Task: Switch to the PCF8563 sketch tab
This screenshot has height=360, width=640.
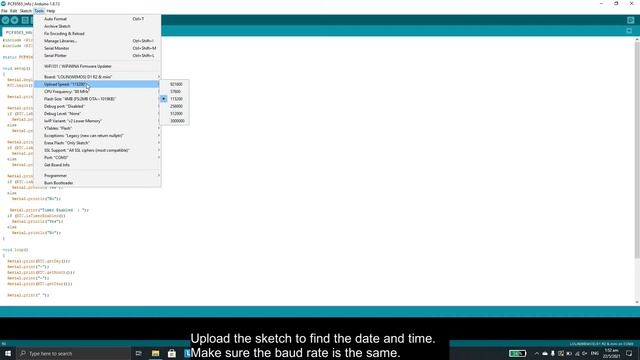Action: (18, 32)
